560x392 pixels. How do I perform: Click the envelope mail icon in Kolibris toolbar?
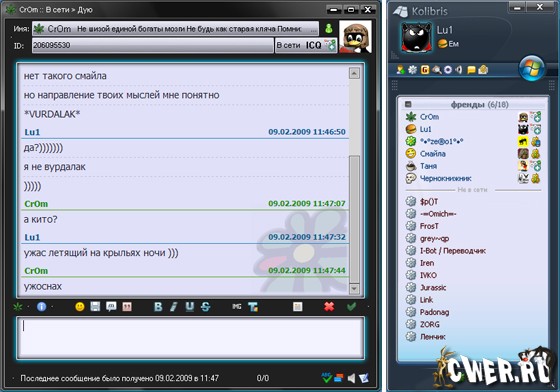(x=483, y=70)
